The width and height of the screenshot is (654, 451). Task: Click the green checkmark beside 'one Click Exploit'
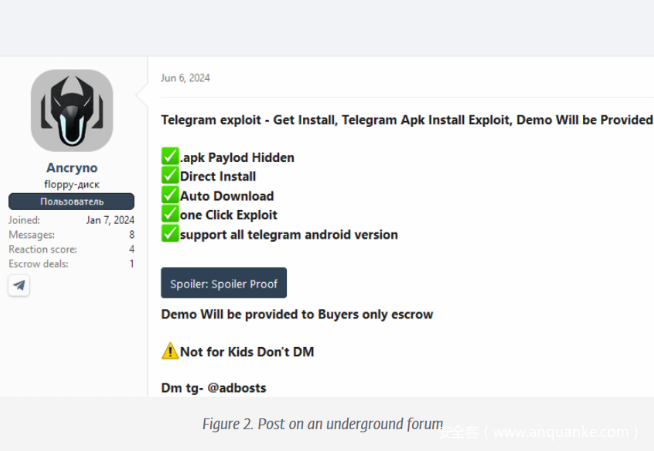(170, 214)
